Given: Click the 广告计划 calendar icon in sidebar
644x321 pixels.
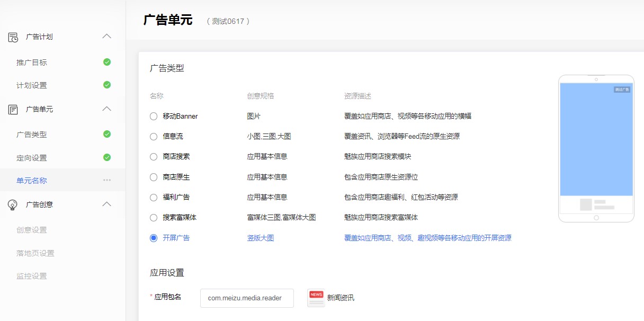Looking at the screenshot, I should tap(12, 37).
